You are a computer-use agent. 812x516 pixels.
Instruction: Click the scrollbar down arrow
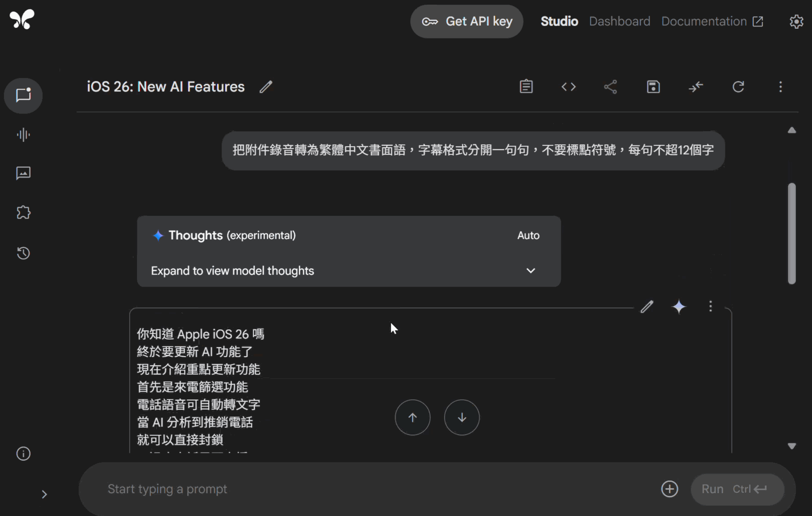pos(792,446)
